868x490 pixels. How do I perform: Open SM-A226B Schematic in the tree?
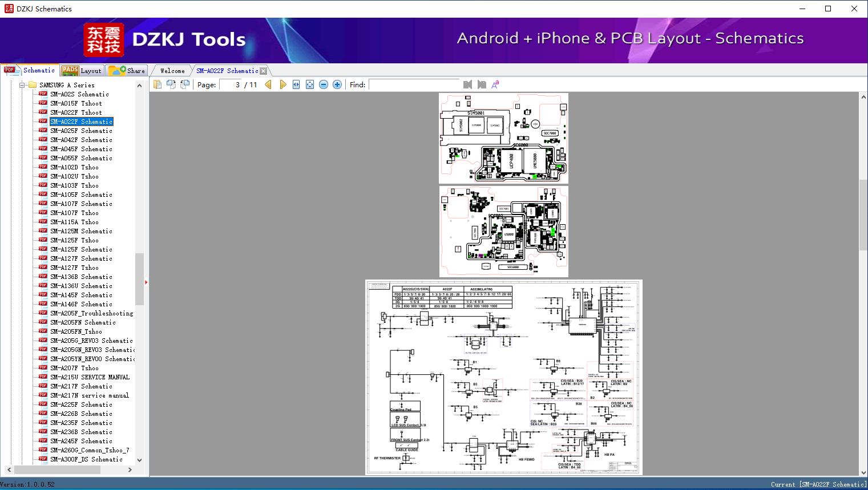click(x=81, y=414)
